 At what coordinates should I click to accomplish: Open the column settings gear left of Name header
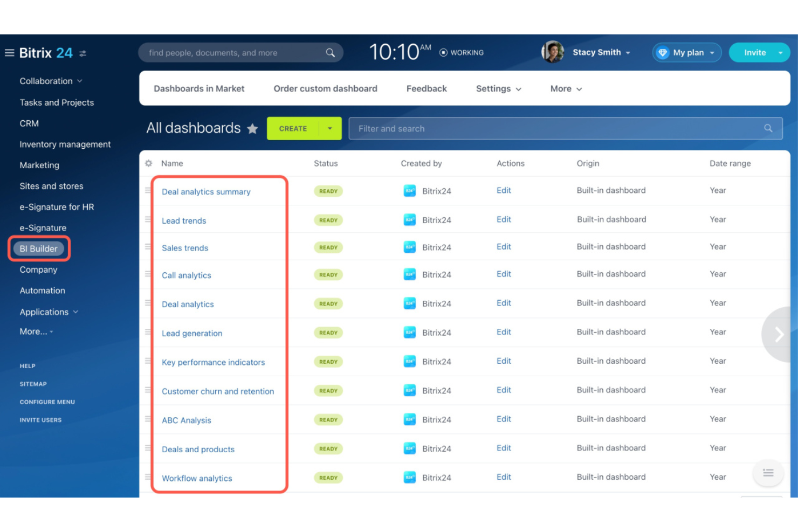click(x=149, y=163)
